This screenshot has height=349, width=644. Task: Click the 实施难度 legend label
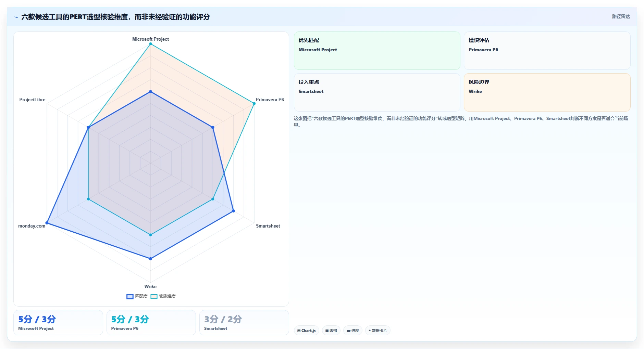tap(167, 296)
